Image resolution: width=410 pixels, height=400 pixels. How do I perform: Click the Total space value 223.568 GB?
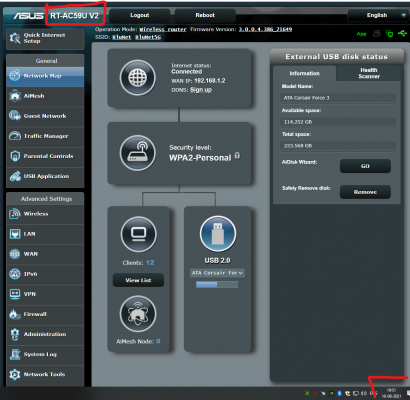pos(338,146)
